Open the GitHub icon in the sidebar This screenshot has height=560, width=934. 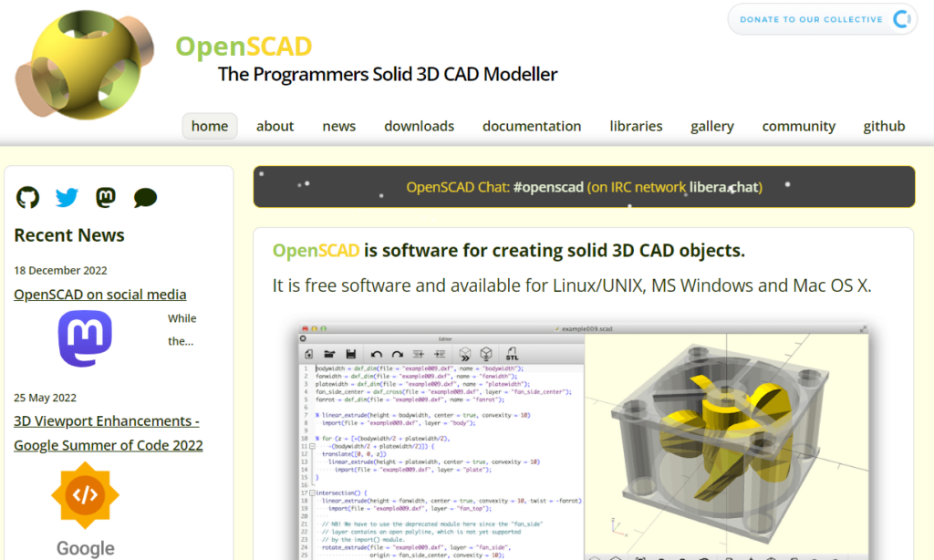point(27,197)
